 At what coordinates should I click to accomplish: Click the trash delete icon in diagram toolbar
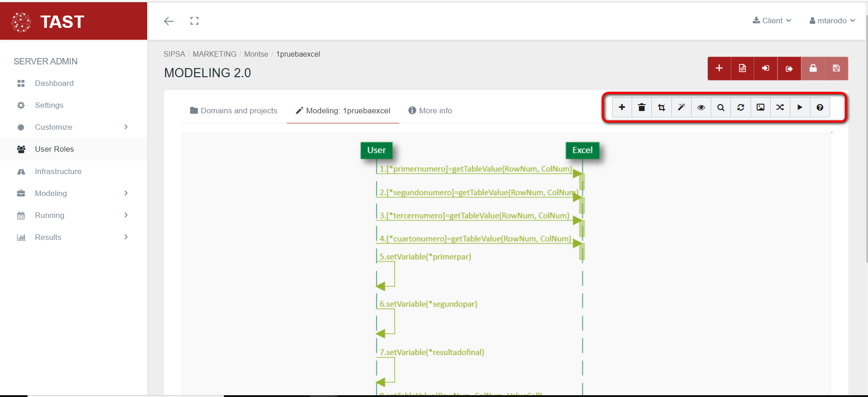point(642,107)
